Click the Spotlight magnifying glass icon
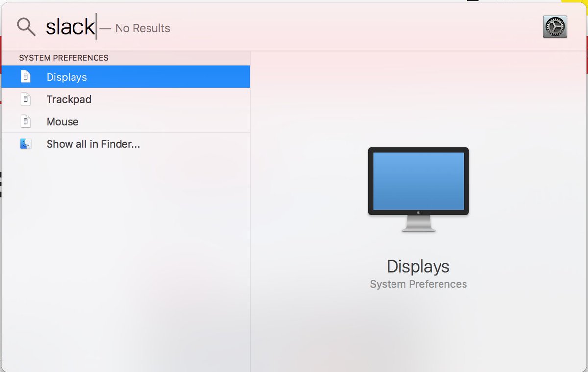Viewport: 588px width, 372px height. pos(26,27)
